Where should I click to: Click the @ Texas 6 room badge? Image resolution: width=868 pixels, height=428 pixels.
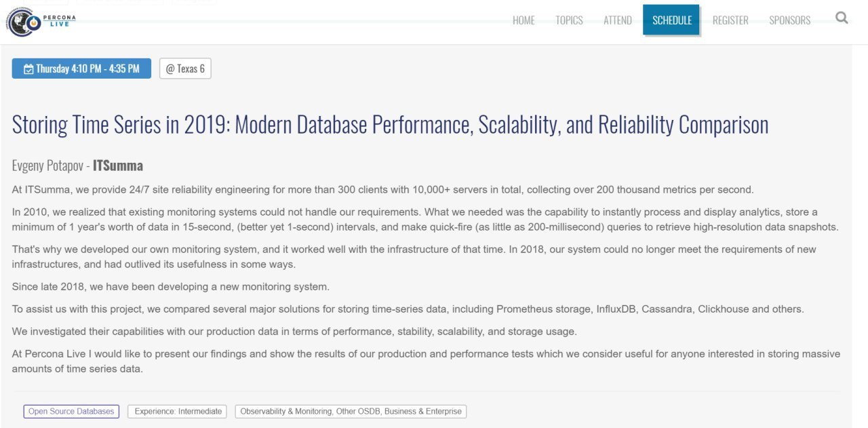185,69
